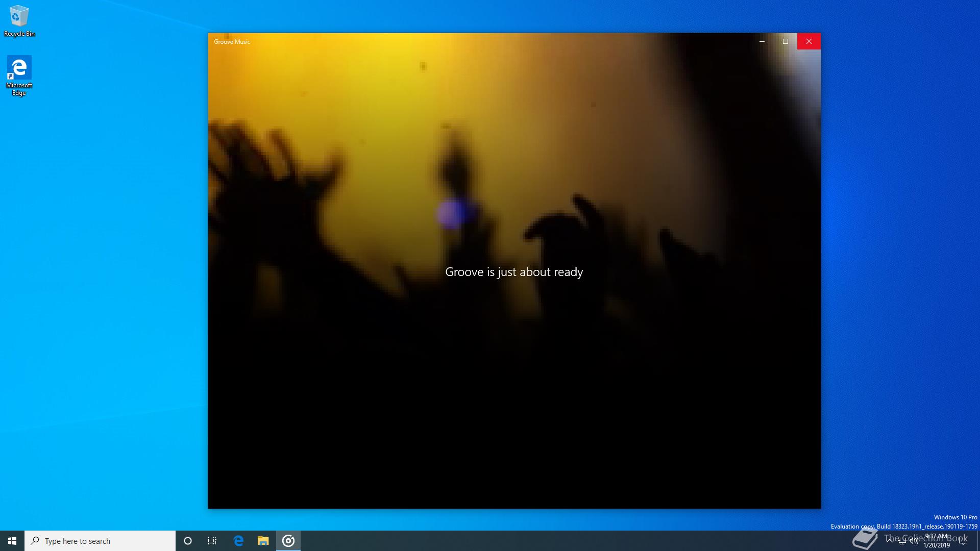
Task: Maximize the Groove Music window
Action: (786, 41)
